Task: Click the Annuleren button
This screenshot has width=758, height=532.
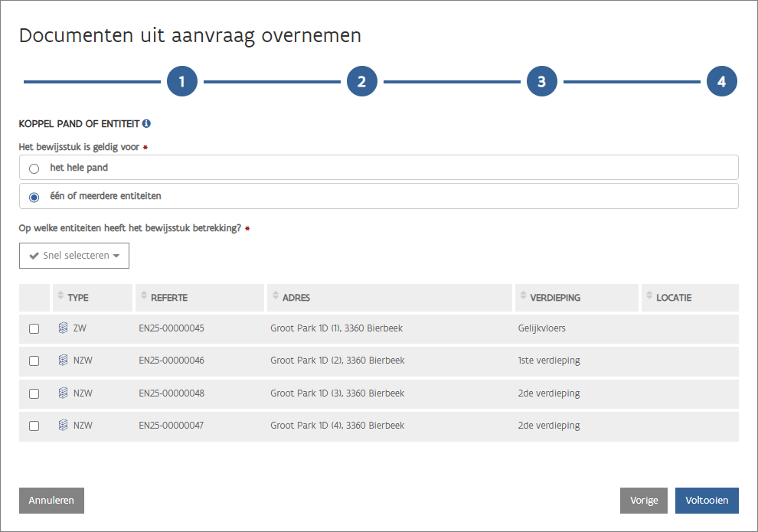Action: [x=51, y=501]
